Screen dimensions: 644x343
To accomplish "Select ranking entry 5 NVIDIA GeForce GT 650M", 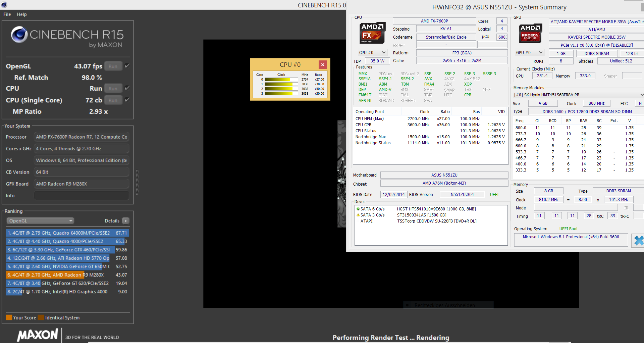I will 67,266.
